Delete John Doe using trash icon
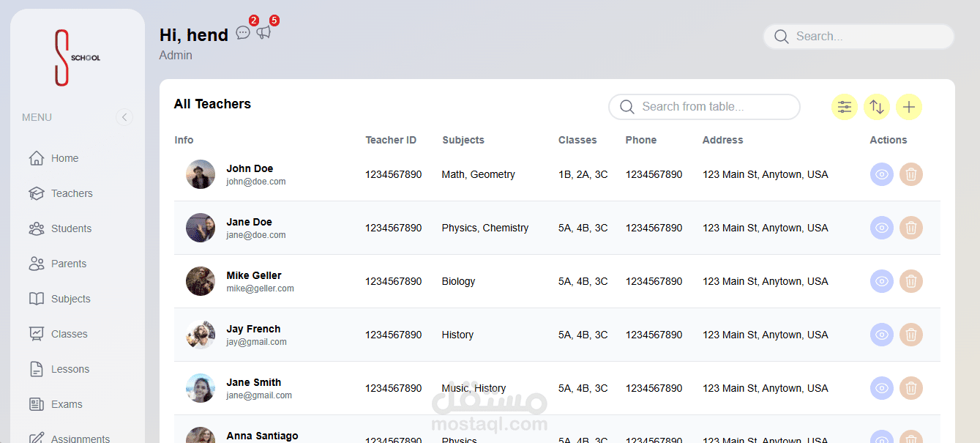The width and height of the screenshot is (980, 443). [x=911, y=174]
